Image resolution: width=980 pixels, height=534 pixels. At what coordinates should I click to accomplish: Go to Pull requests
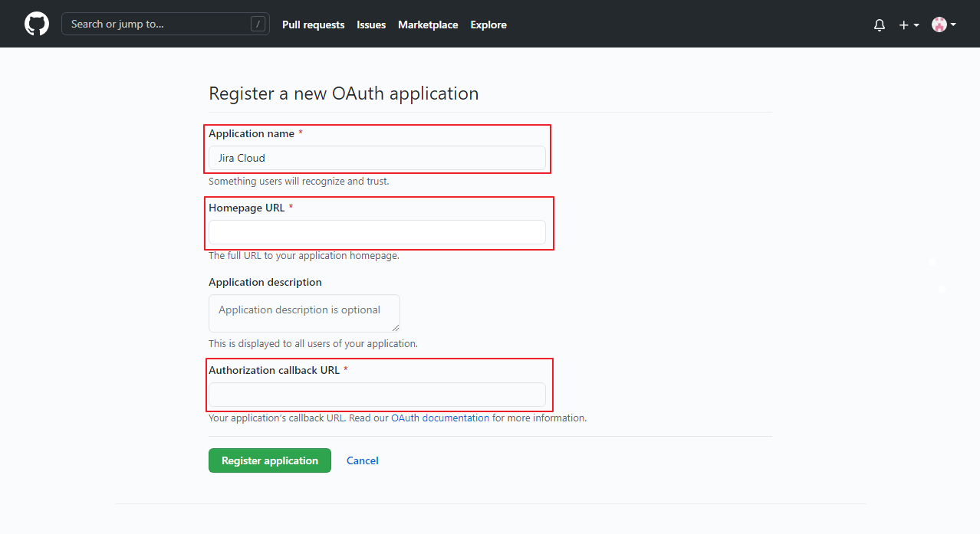313,25
